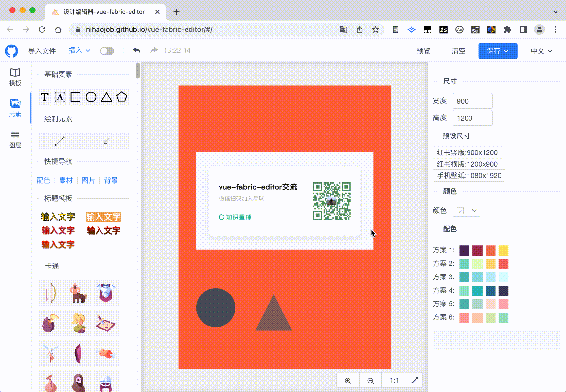
Task: Select the brown triangle on the canvas
Action: [x=274, y=316]
